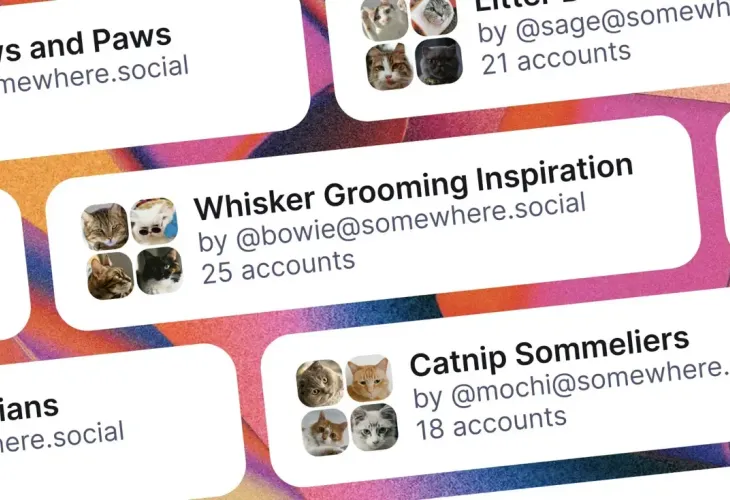Open the black and white cat avatar
730x500 pixels.
click(160, 270)
